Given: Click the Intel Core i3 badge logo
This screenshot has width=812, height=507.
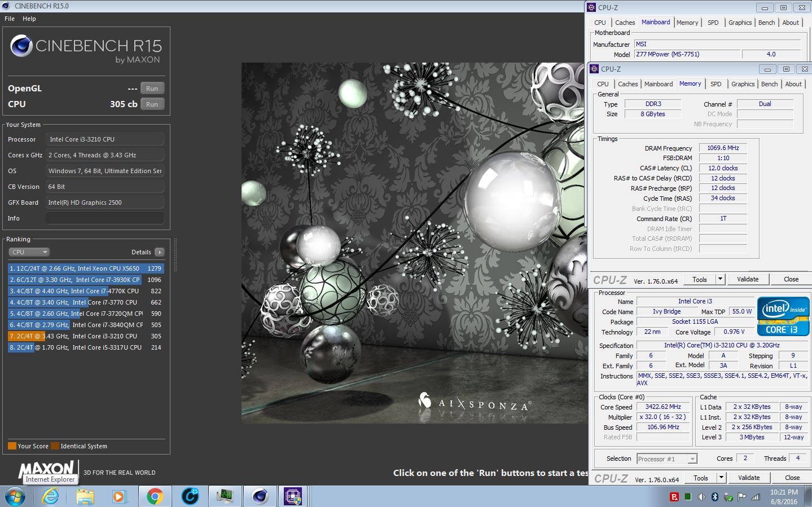Looking at the screenshot, I should 783,316.
